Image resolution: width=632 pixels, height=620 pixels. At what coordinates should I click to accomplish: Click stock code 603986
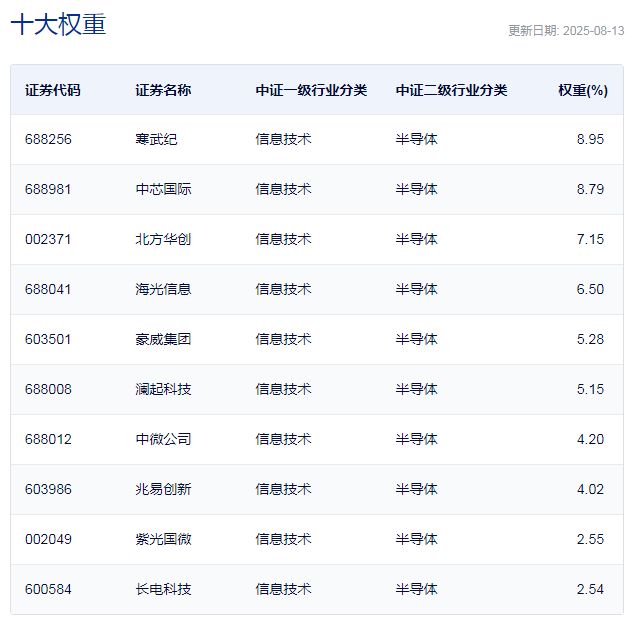(48, 489)
